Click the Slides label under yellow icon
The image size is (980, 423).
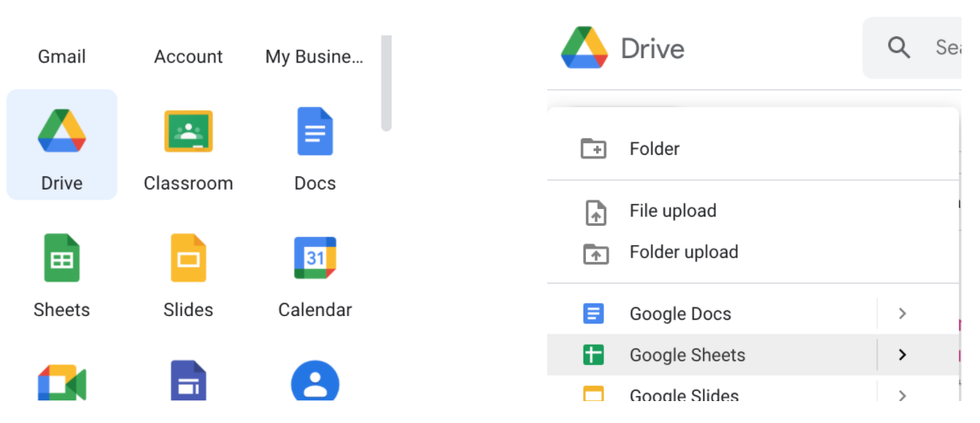coord(188,310)
